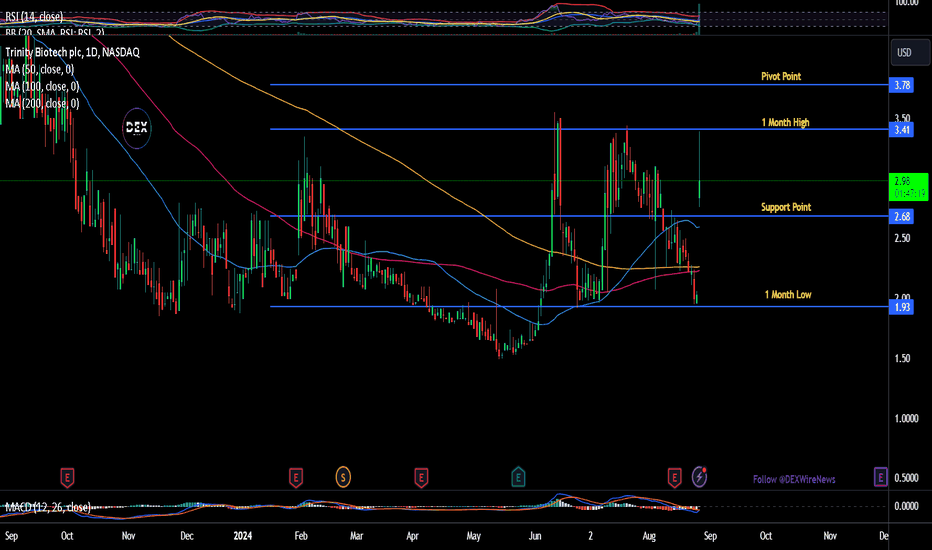
Task: Click the red E earnings marker above Apr
Action: [421, 477]
